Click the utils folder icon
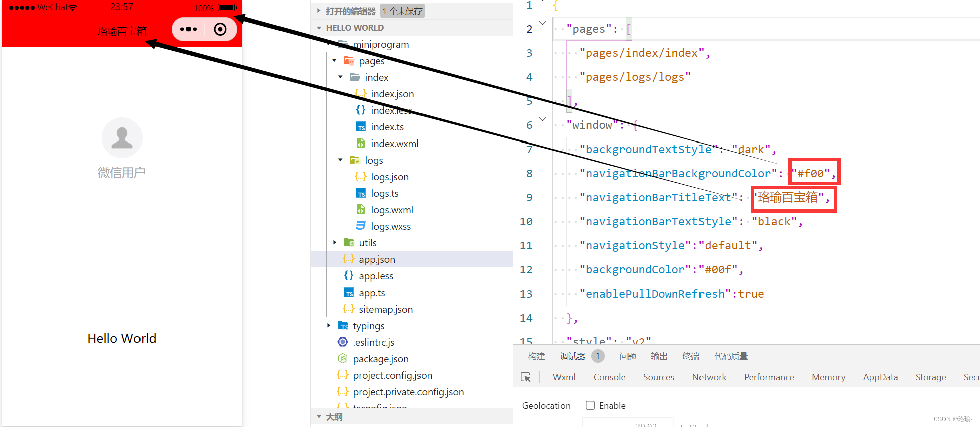The width and height of the screenshot is (980, 427). pos(349,243)
